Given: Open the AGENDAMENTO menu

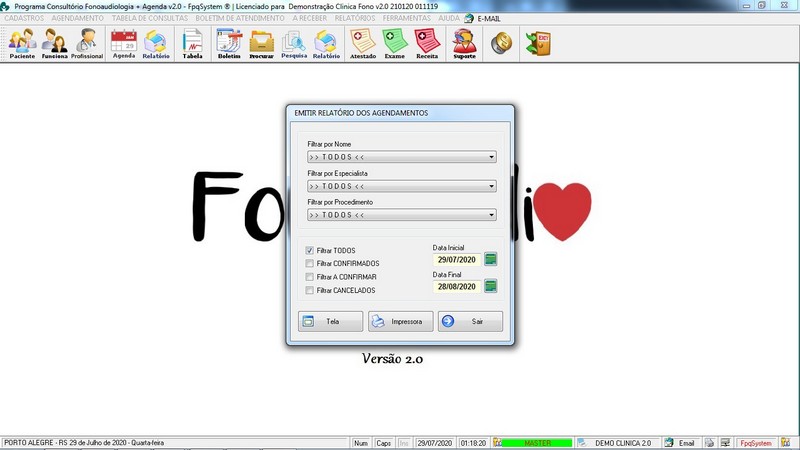Looking at the screenshot, I should click(x=78, y=18).
